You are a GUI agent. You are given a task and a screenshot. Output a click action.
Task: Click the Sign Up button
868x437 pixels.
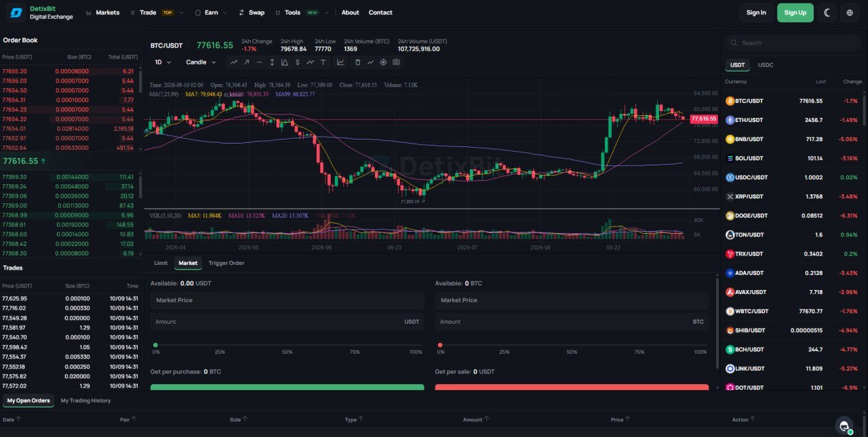(795, 12)
